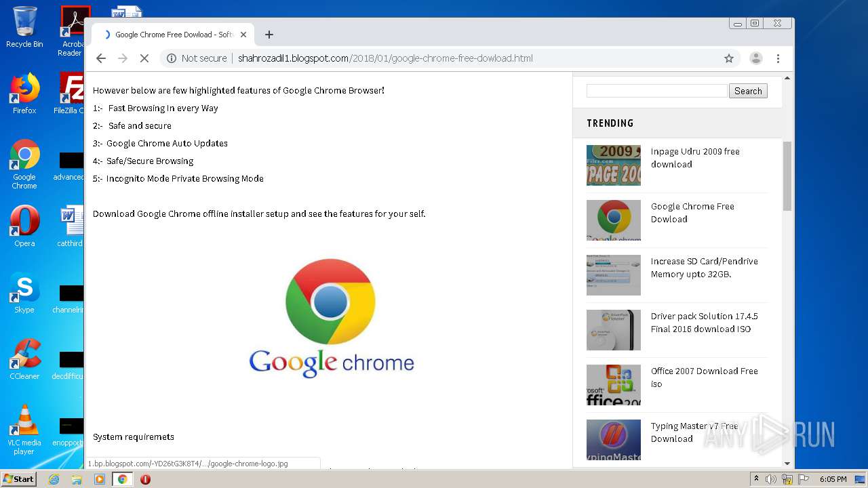Select the Google Chrome Free Download tab
The height and width of the screenshot is (488, 868).
point(174,35)
